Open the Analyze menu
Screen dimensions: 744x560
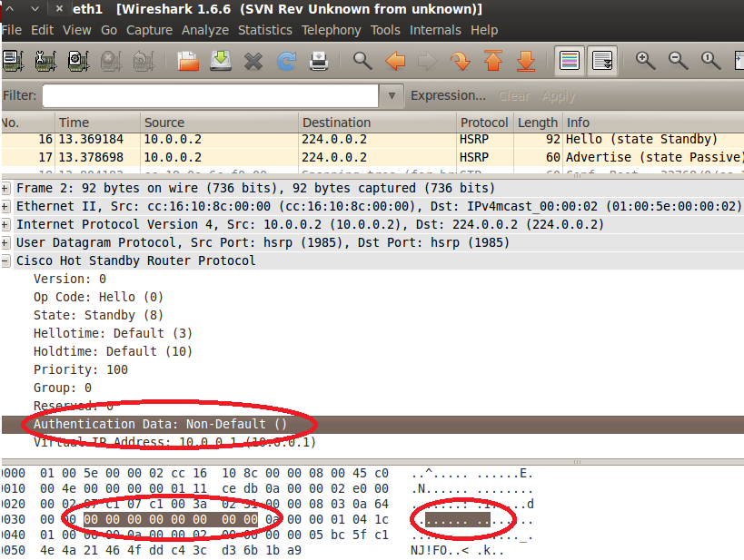pyautogui.click(x=205, y=30)
